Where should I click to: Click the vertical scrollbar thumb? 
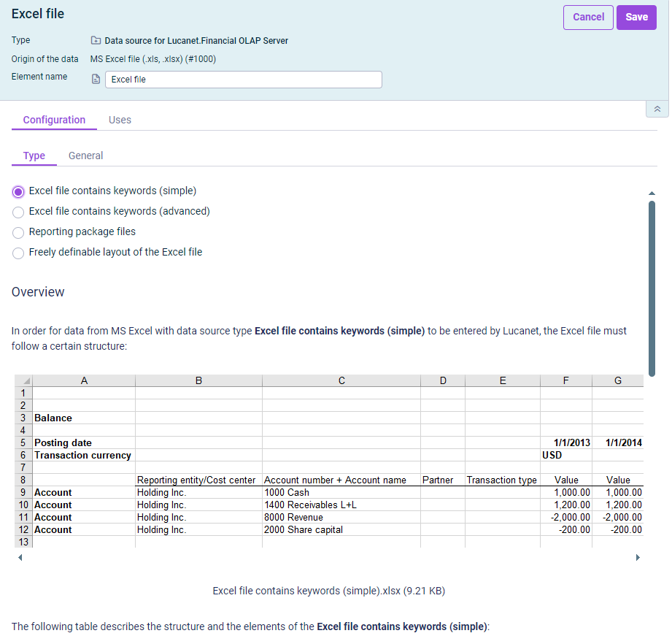pyautogui.click(x=652, y=288)
